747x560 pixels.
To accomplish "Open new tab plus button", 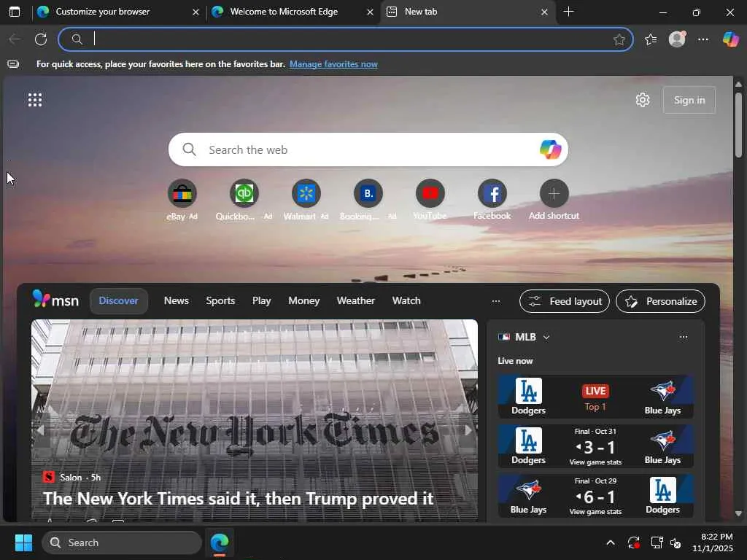I will [x=568, y=12].
